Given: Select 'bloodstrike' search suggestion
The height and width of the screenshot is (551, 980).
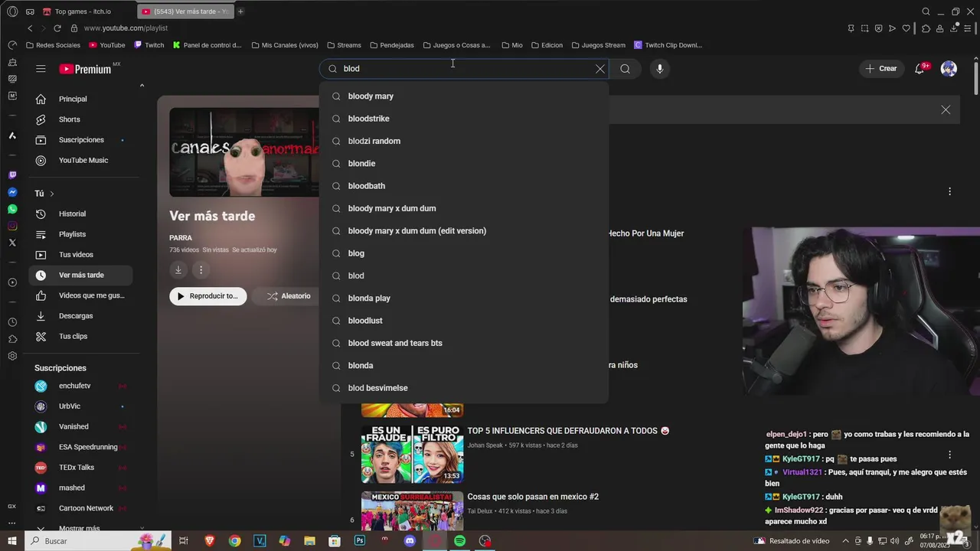Looking at the screenshot, I should click(x=464, y=119).
